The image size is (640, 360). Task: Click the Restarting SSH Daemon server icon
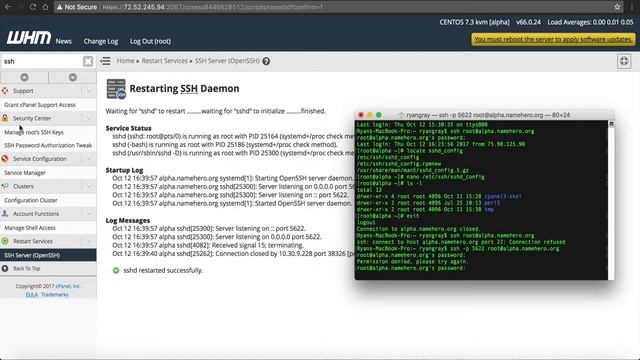point(116,89)
